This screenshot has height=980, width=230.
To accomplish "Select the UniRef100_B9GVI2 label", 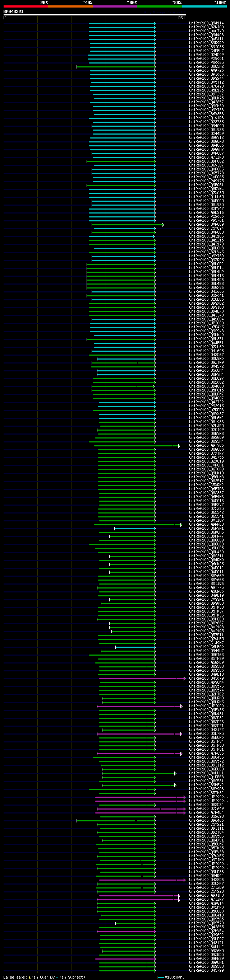I will (206, 138).
